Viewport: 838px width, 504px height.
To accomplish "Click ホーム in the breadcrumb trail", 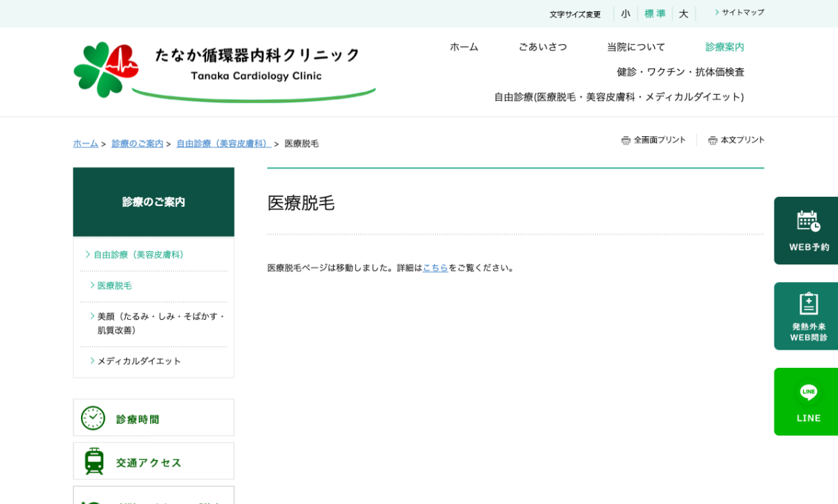I will coord(85,144).
